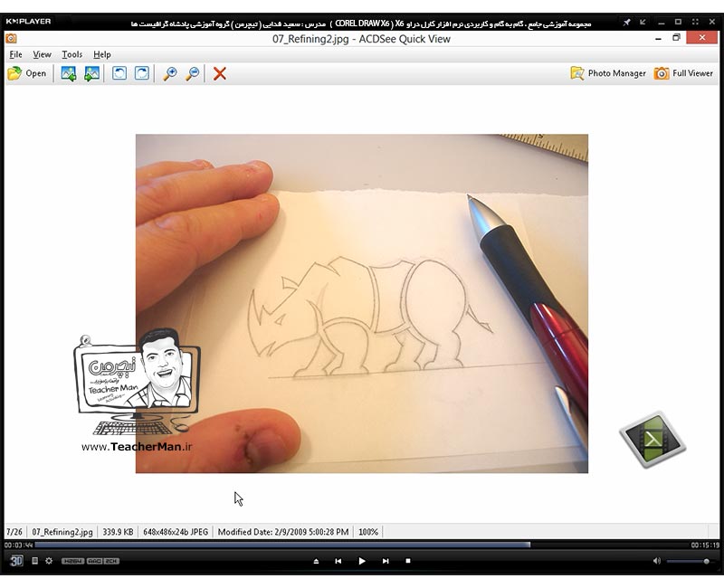The width and height of the screenshot is (724, 588).
Task: Click the 100% zoom level in the status bar
Action: tap(368, 532)
